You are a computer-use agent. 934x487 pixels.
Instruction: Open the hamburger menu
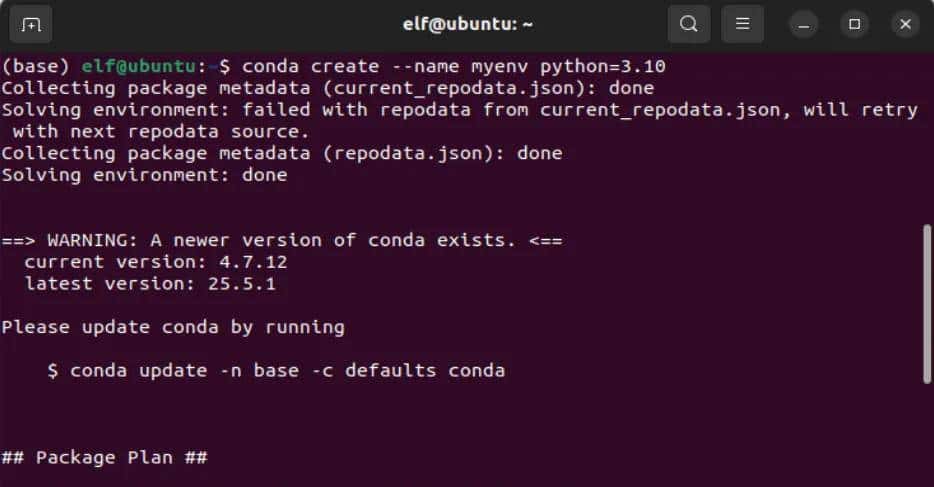tap(742, 24)
